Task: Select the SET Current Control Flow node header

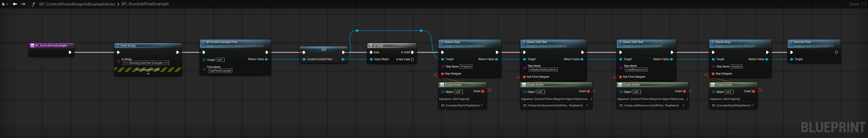Action: pos(323,50)
